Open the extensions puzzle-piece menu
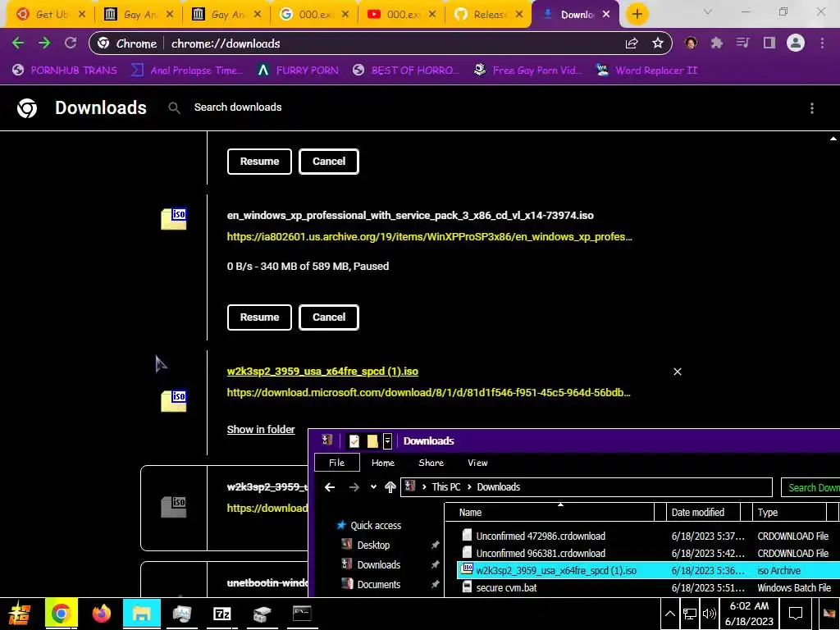The width and height of the screenshot is (840, 630). pyautogui.click(x=717, y=43)
